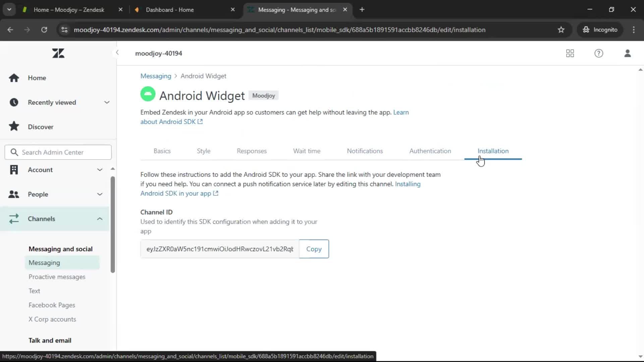Expand the People section chevron
The image size is (644, 362).
coord(100,194)
